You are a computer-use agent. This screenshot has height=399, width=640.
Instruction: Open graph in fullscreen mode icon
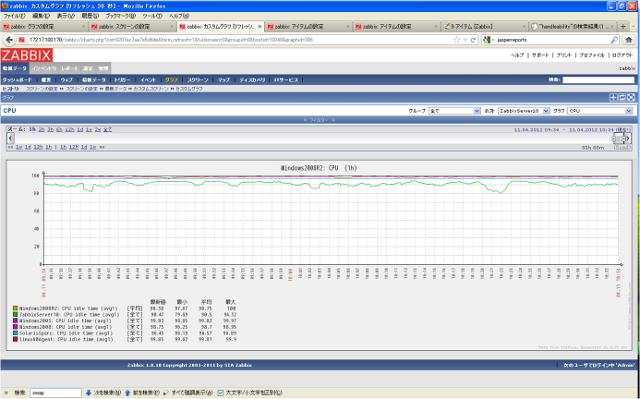tap(631, 98)
